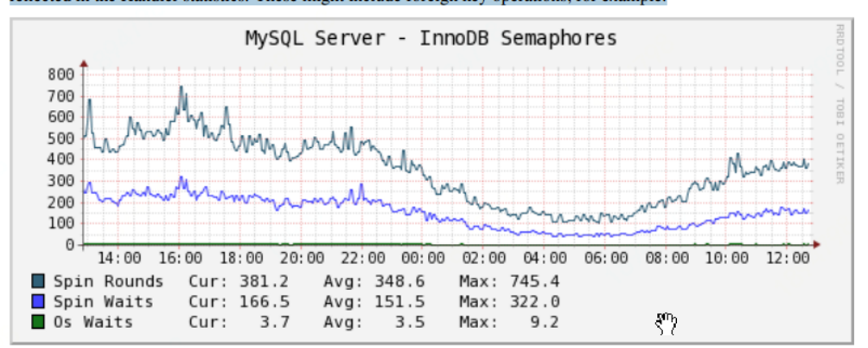Click the Os Waits Avg value 3.5

(410, 322)
